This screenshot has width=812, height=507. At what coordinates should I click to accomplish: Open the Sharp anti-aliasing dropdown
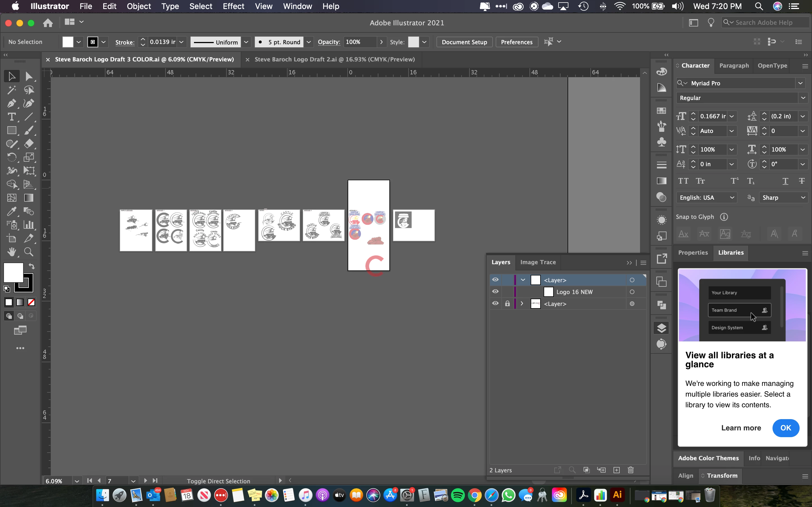coord(803,197)
